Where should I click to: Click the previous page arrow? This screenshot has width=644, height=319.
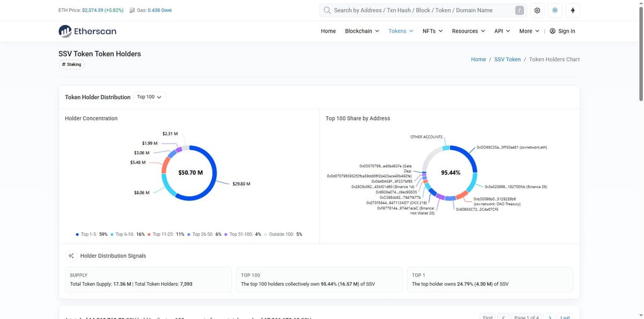pos(504,317)
